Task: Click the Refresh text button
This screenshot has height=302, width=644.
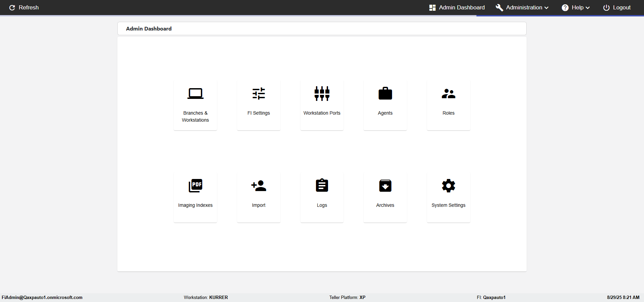Action: [29, 7]
